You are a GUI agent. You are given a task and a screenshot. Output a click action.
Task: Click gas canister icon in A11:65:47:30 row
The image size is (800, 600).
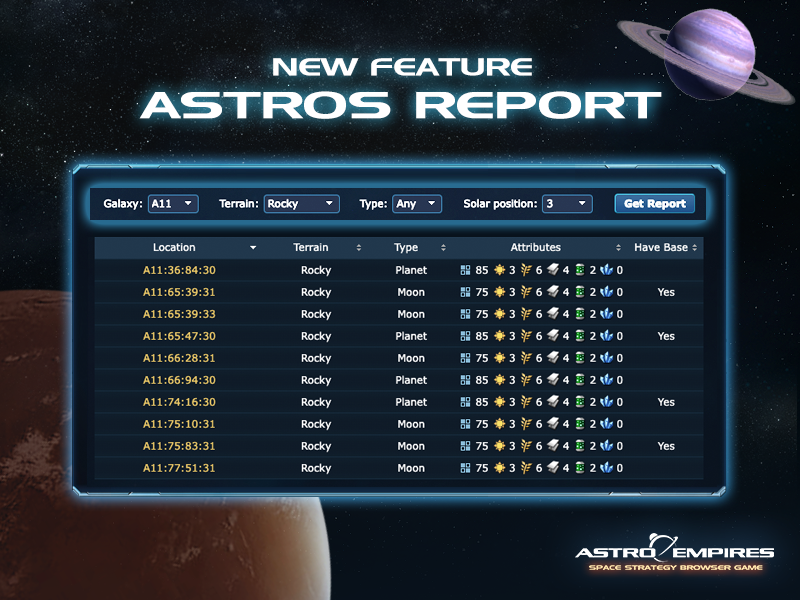tap(580, 336)
